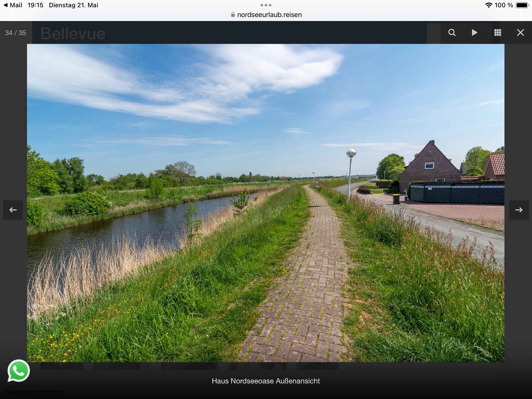Start the slideshow with the play icon

point(475,33)
